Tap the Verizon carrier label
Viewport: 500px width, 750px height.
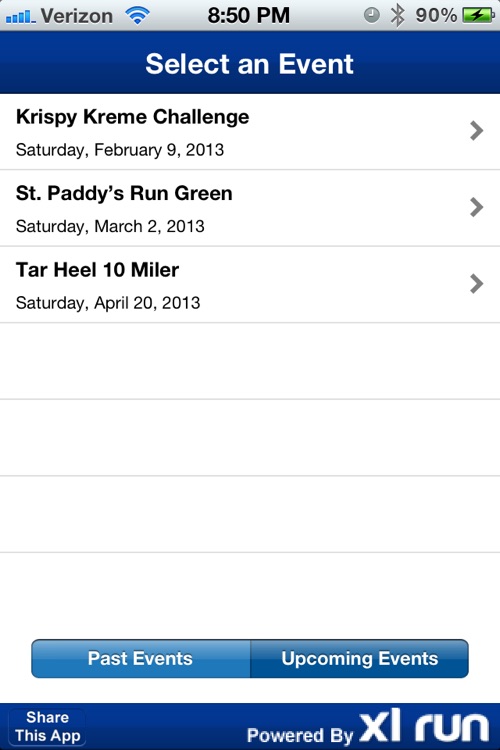click(x=77, y=16)
